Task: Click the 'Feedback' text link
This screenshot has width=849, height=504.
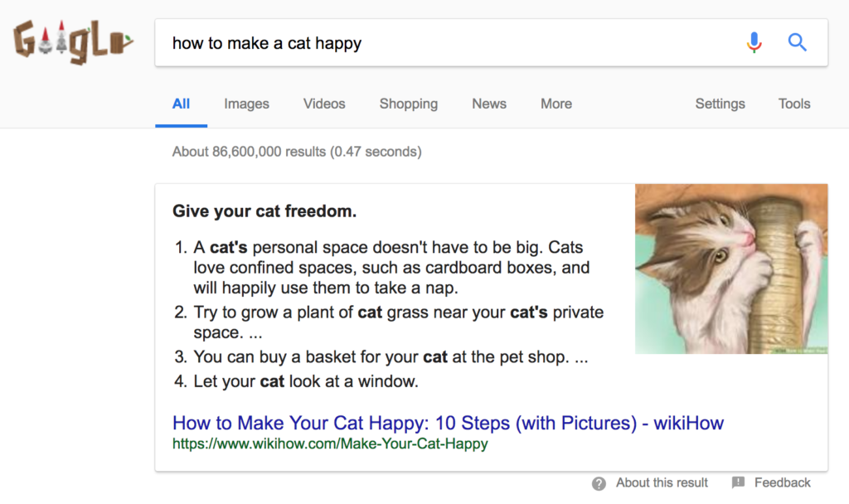Action: (x=782, y=482)
